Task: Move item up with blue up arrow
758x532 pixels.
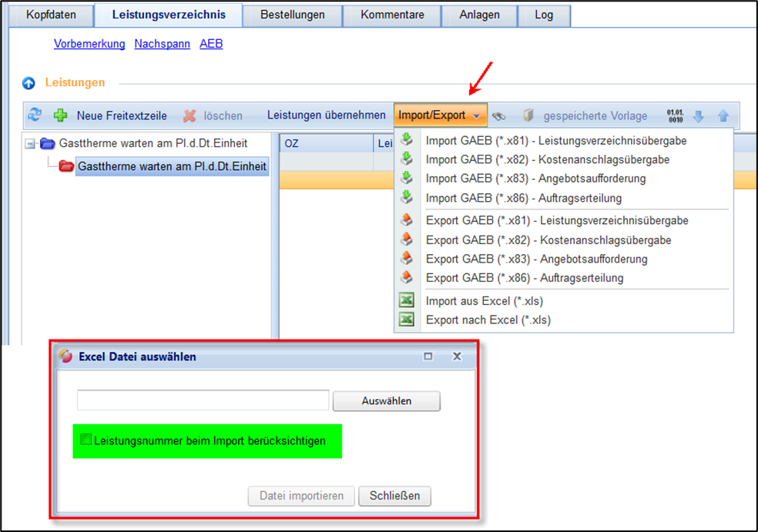Action: point(723,116)
